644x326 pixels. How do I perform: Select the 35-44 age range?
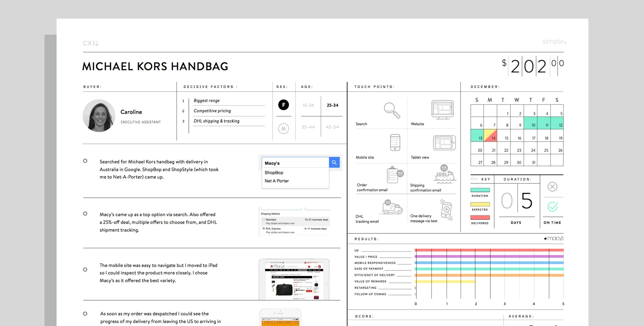click(308, 127)
